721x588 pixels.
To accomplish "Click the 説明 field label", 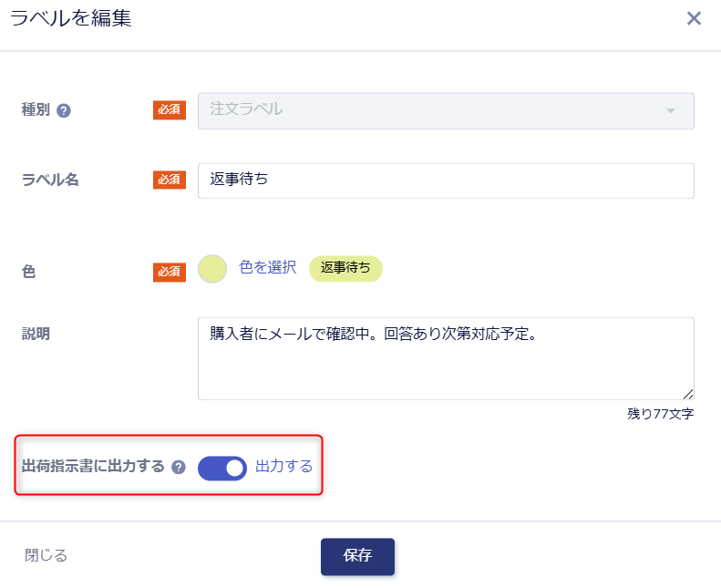I will tap(36, 334).
